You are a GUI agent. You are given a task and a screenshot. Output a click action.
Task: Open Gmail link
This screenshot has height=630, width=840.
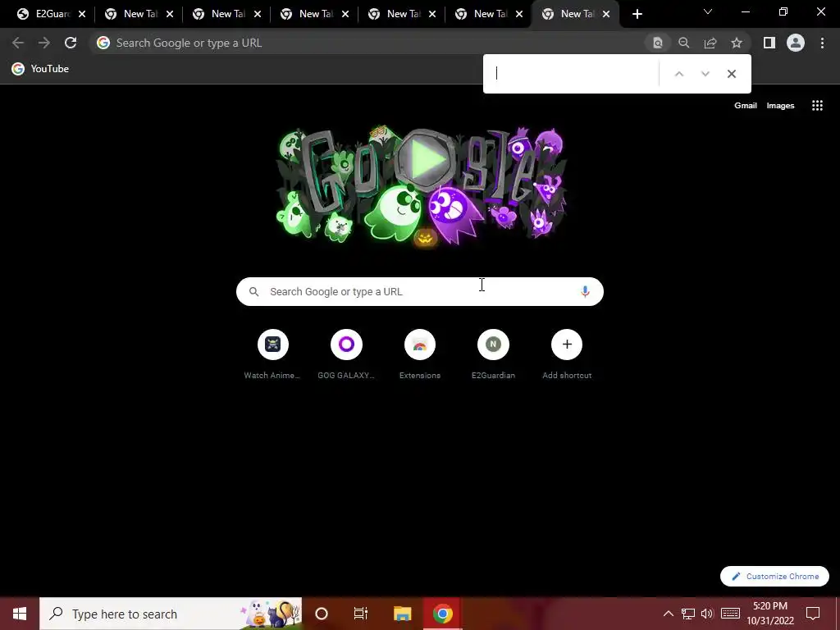pos(745,106)
